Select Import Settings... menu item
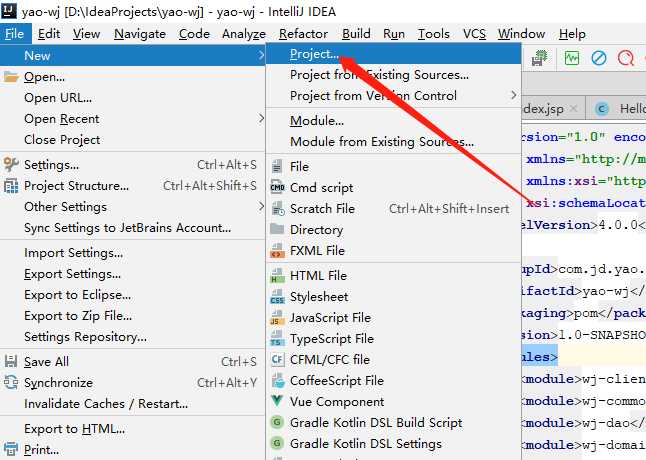This screenshot has height=460, width=646. pyautogui.click(x=132, y=253)
